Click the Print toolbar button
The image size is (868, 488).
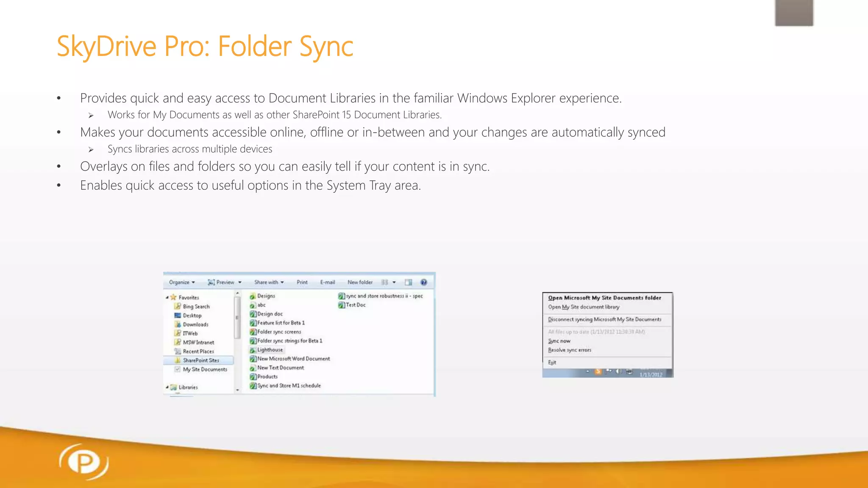pyautogui.click(x=302, y=283)
